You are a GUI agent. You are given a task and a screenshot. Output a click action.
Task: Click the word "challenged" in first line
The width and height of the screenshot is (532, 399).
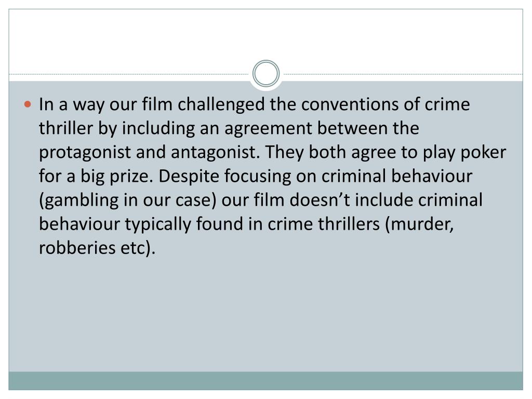pos(221,104)
